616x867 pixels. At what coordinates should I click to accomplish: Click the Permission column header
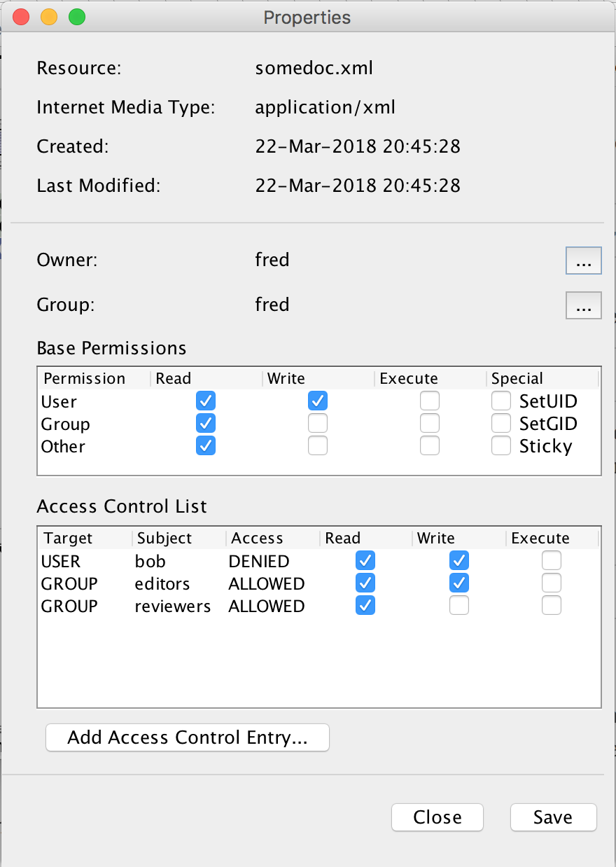[84, 379]
